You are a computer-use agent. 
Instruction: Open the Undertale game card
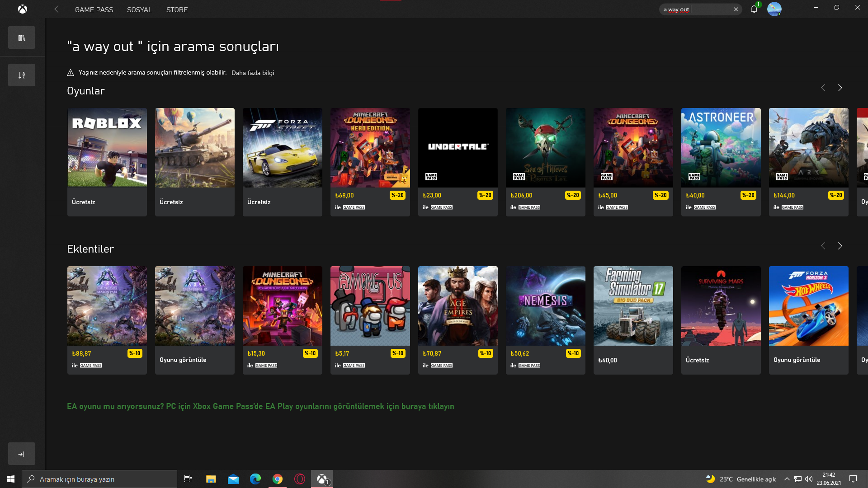pyautogui.click(x=458, y=162)
